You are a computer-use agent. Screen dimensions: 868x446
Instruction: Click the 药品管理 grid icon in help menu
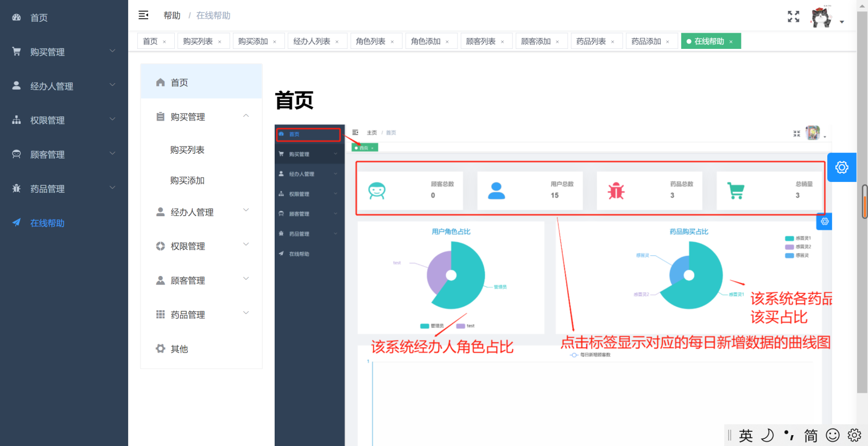(x=160, y=315)
